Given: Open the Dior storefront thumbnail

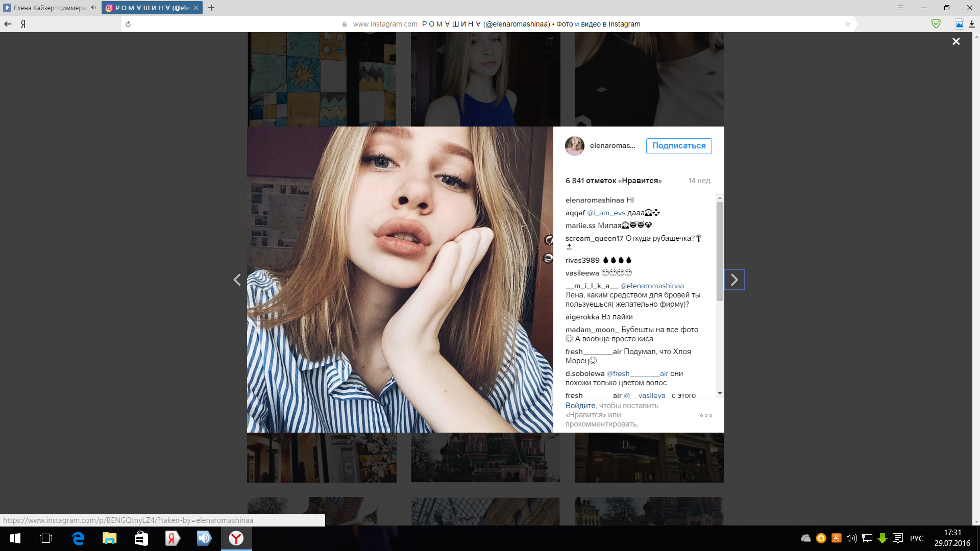Looking at the screenshot, I should click(649, 458).
